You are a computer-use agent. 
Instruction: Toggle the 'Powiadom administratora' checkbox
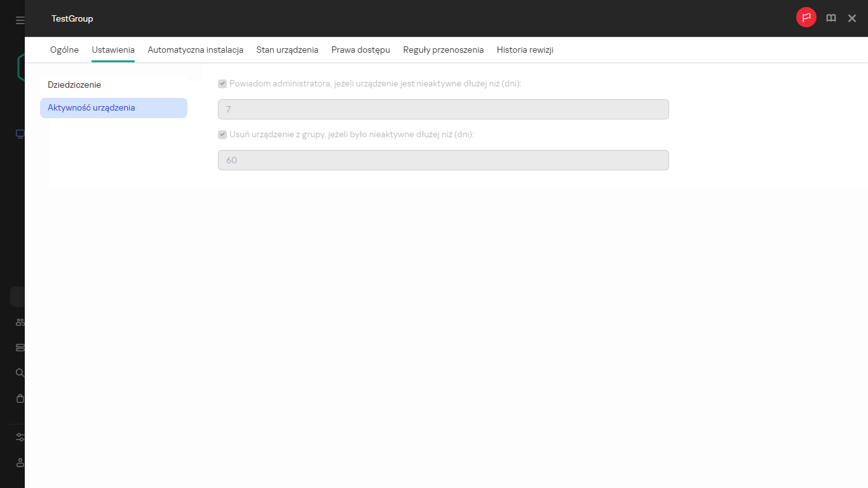coord(222,83)
